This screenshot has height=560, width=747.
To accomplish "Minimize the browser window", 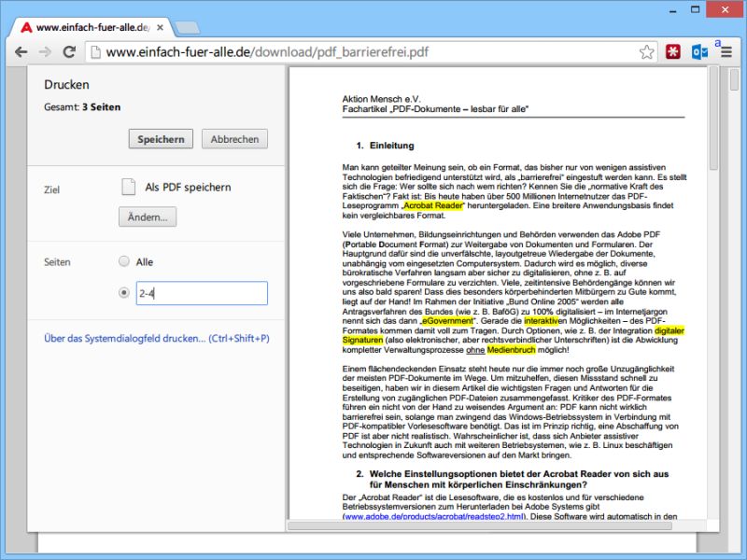I will click(672, 10).
